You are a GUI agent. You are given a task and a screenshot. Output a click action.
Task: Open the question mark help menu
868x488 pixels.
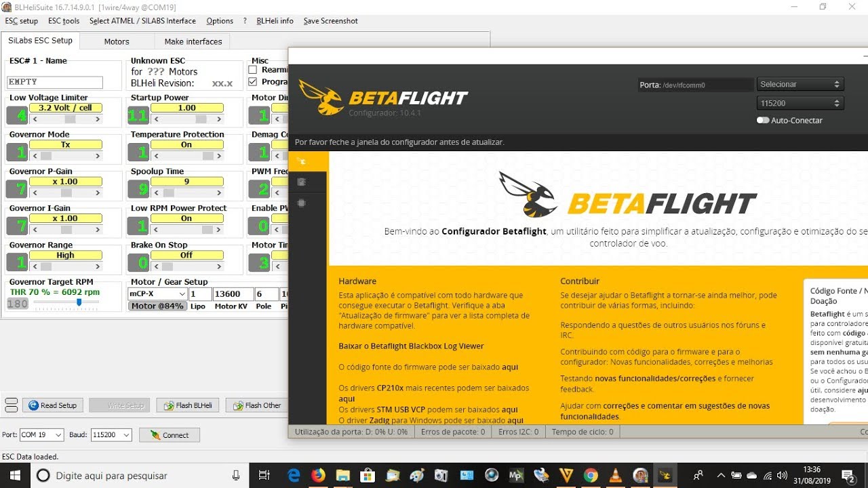pyautogui.click(x=245, y=21)
